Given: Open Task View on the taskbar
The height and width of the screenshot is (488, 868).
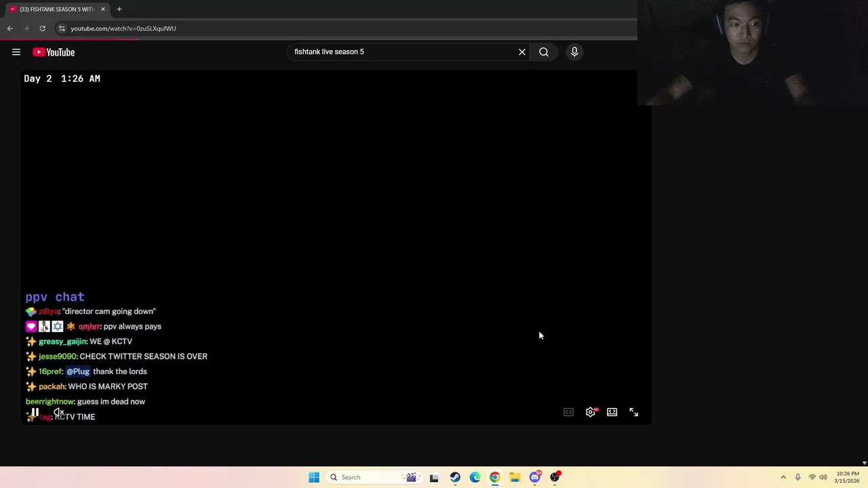Looking at the screenshot, I should [x=435, y=477].
